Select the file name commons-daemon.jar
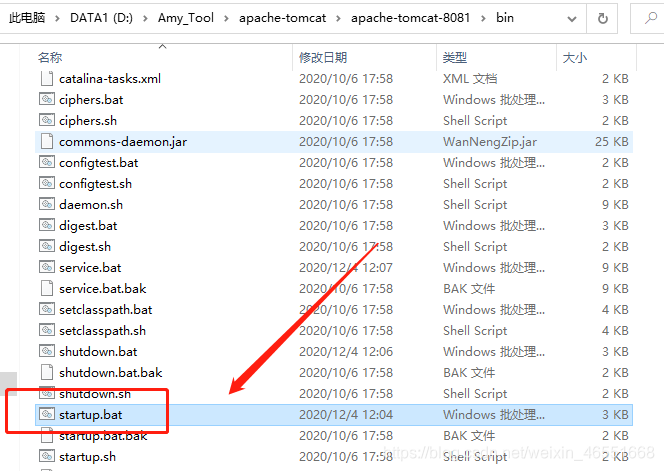The image size is (664, 471). (x=123, y=141)
